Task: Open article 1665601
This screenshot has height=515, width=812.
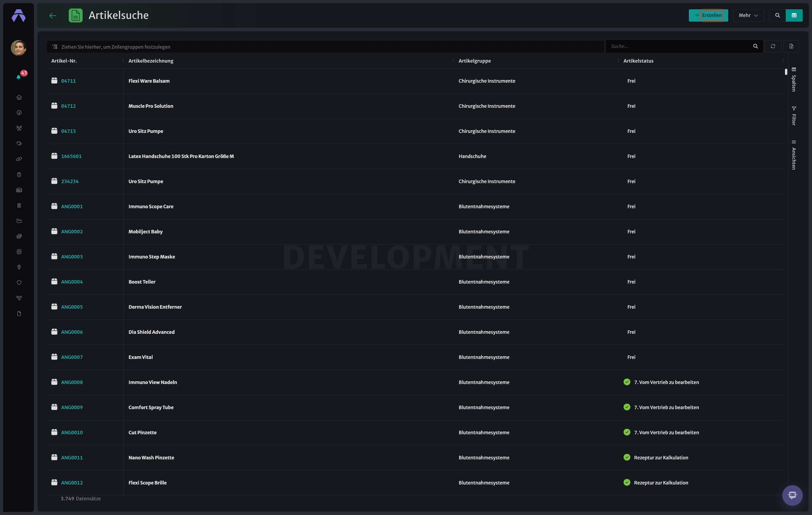Action: click(x=71, y=156)
